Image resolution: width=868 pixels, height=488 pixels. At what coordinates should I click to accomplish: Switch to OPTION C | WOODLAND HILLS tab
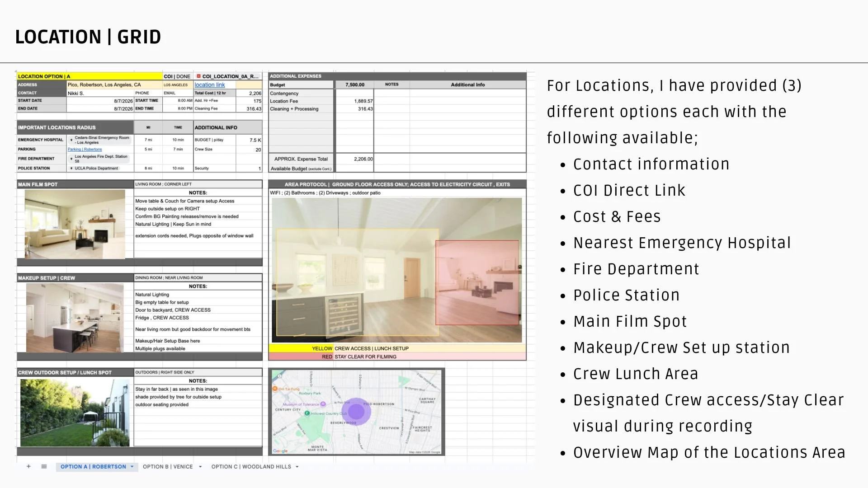tap(251, 467)
